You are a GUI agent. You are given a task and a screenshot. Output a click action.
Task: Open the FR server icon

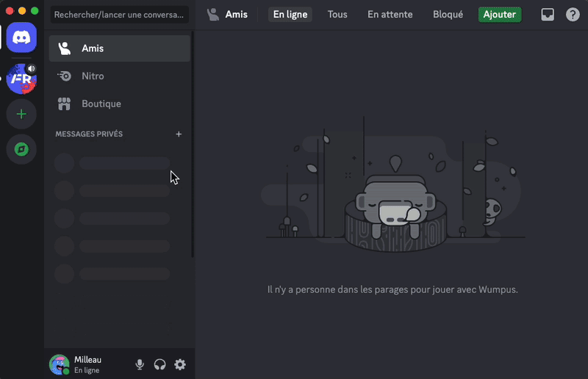coord(21,79)
